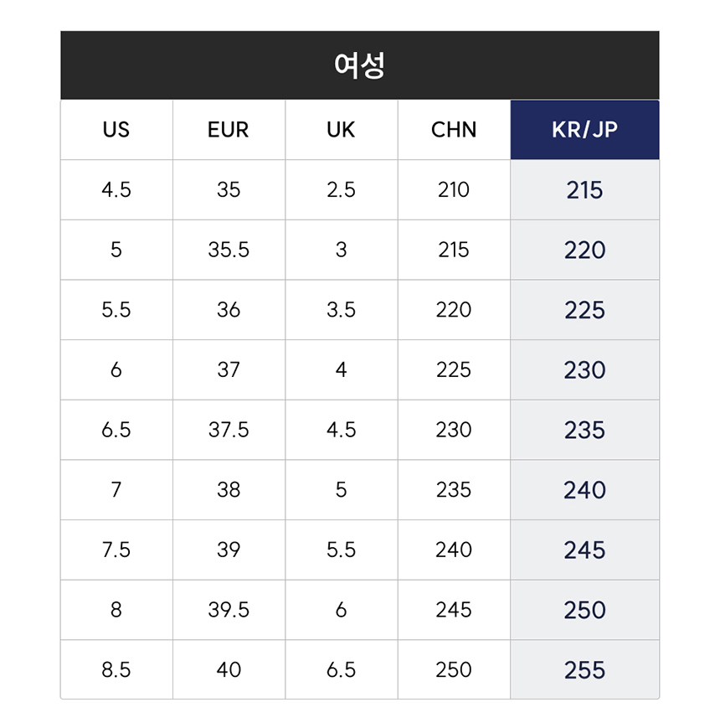This screenshot has width=720, height=728.
Task: Click the UK column header
Action: tap(341, 130)
